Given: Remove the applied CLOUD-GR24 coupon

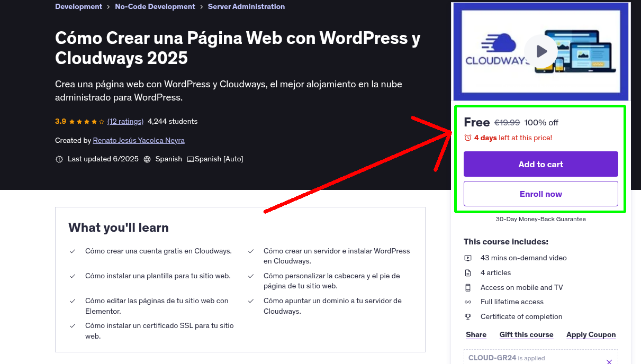Looking at the screenshot, I should [x=609, y=361].
